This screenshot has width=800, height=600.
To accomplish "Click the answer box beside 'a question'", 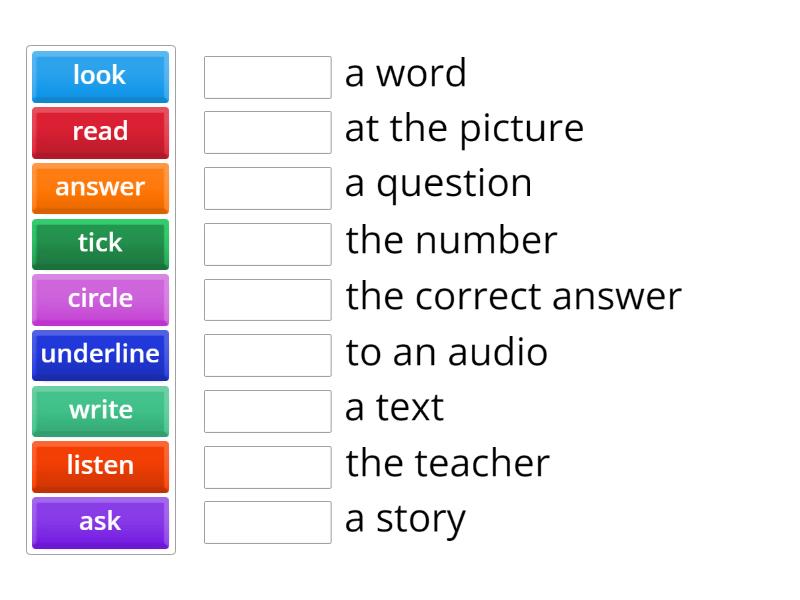I will (267, 188).
